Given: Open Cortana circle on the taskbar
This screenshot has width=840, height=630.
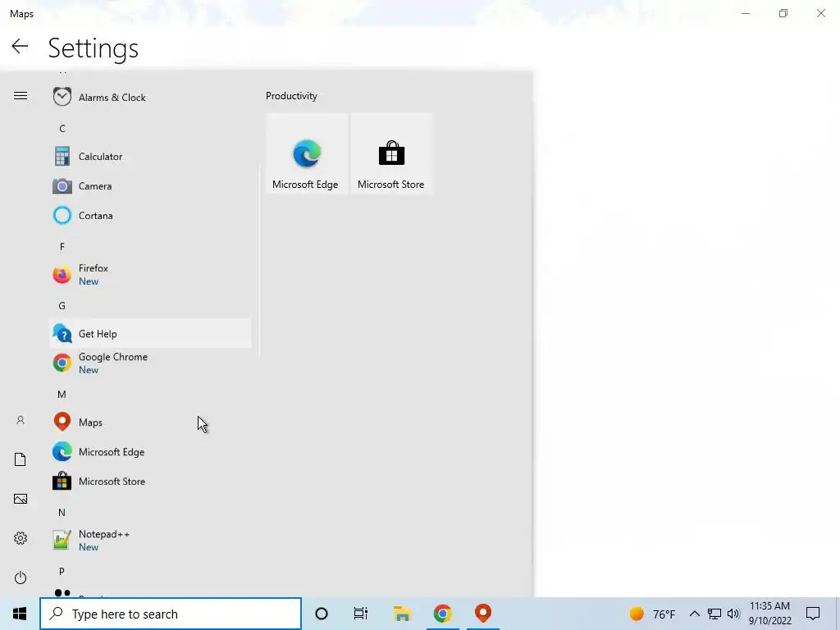Looking at the screenshot, I should point(322,614).
